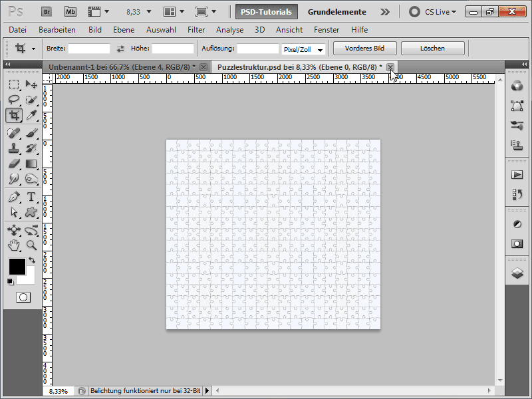Open the History panel icon
Screen dimensions: 532x399
click(517, 194)
